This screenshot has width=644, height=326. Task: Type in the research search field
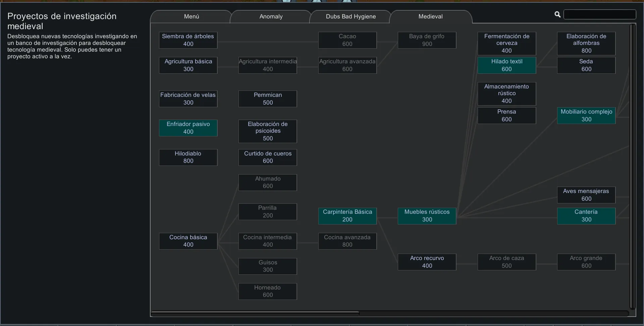[x=599, y=14]
